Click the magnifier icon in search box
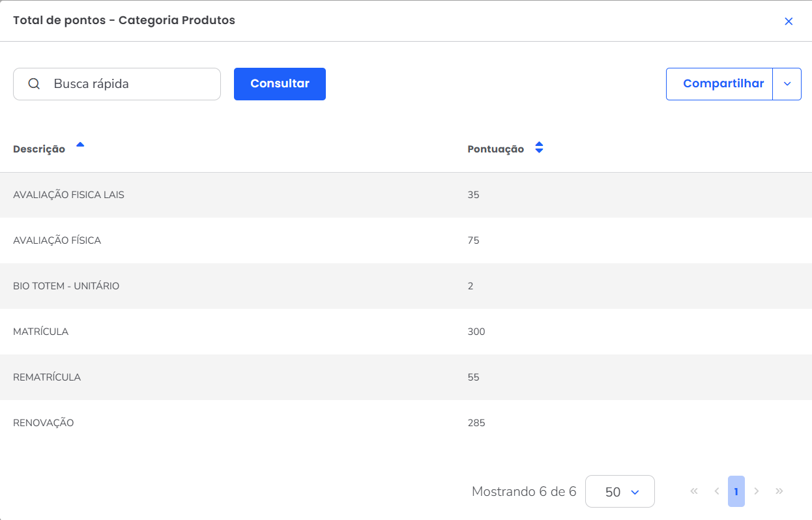Image resolution: width=812 pixels, height=520 pixels. point(34,84)
